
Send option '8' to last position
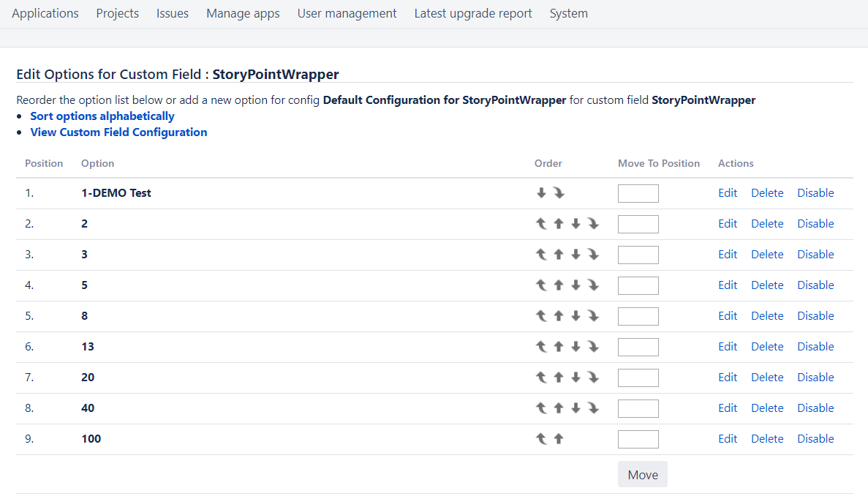coord(593,316)
